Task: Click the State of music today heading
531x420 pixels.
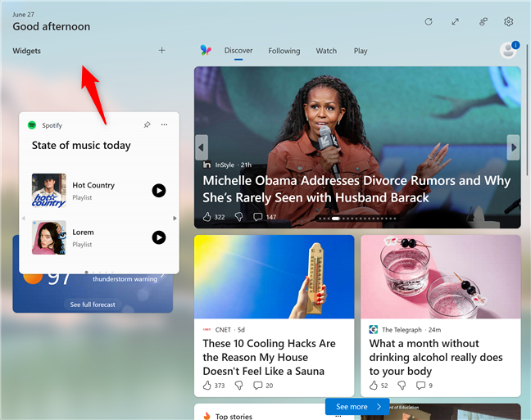Action: tap(81, 145)
